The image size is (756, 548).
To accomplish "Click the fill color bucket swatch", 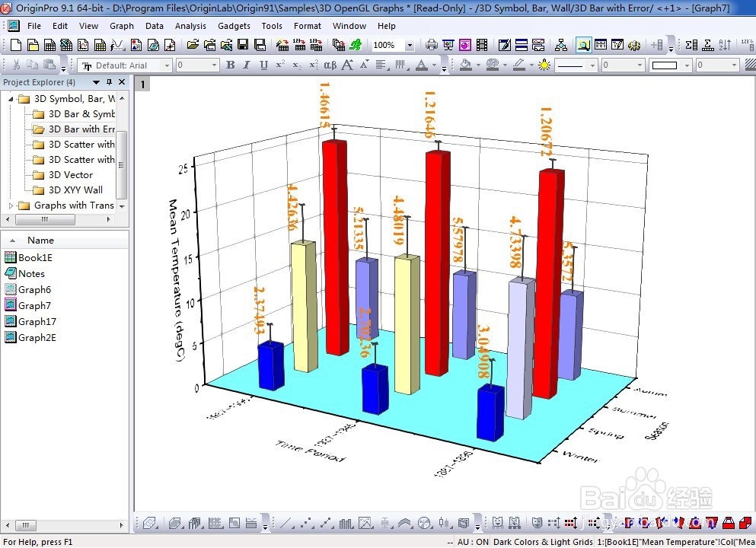I will point(466,65).
